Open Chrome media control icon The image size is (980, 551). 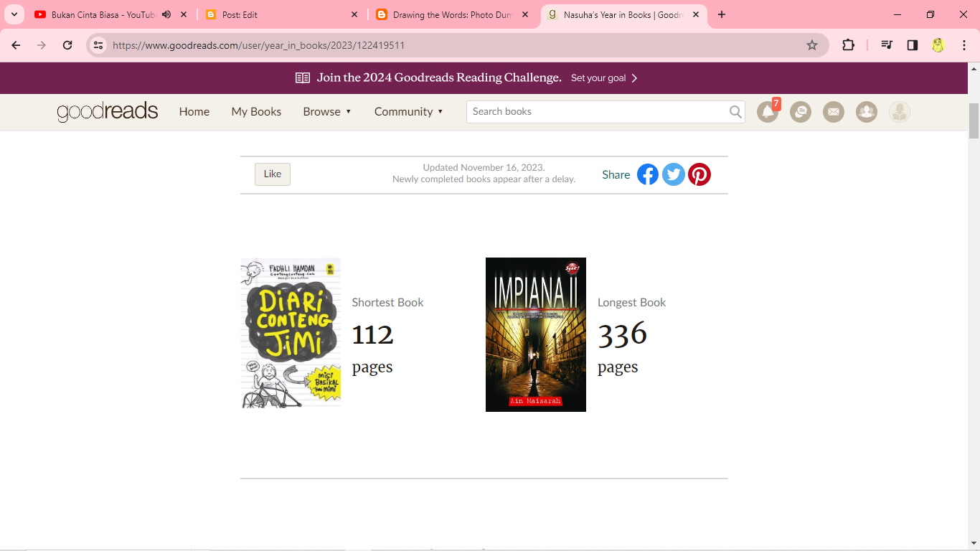click(x=887, y=45)
